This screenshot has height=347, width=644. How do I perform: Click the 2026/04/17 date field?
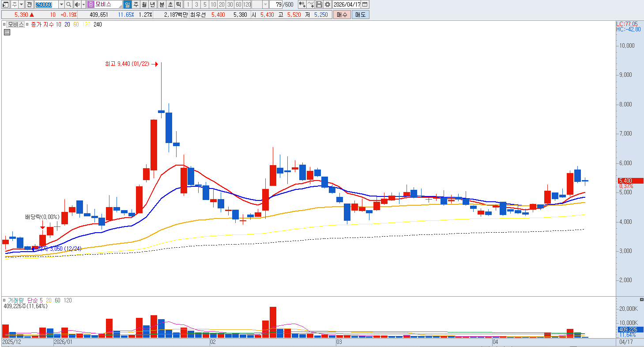[347, 4]
